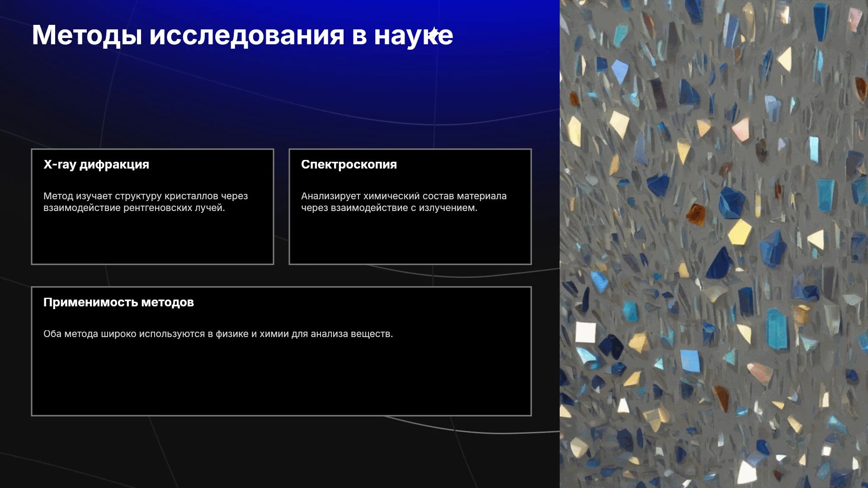Click empty area of the Спектроскопия card
Screen dimensions: 868x488
[410, 239]
